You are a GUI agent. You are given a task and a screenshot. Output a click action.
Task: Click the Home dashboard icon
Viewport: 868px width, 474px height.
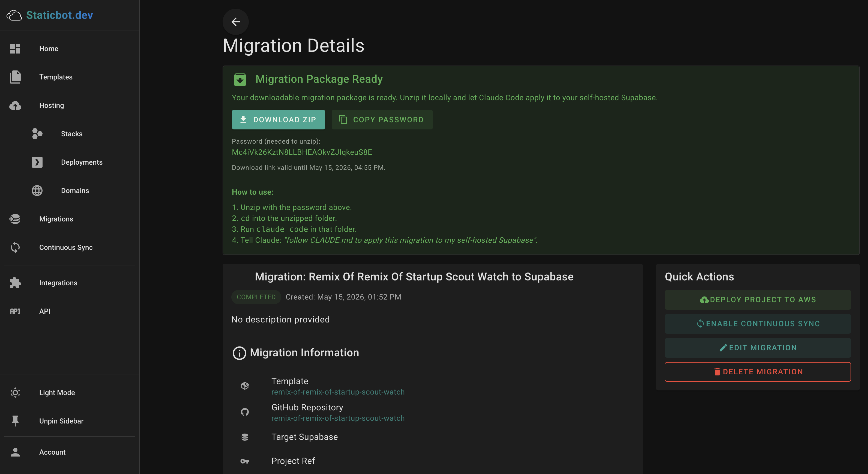tap(15, 49)
